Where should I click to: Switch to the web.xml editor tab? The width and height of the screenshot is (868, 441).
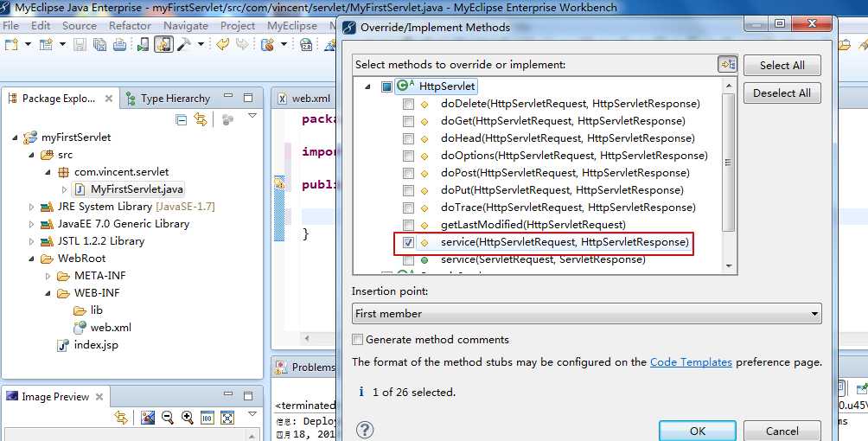click(x=304, y=98)
